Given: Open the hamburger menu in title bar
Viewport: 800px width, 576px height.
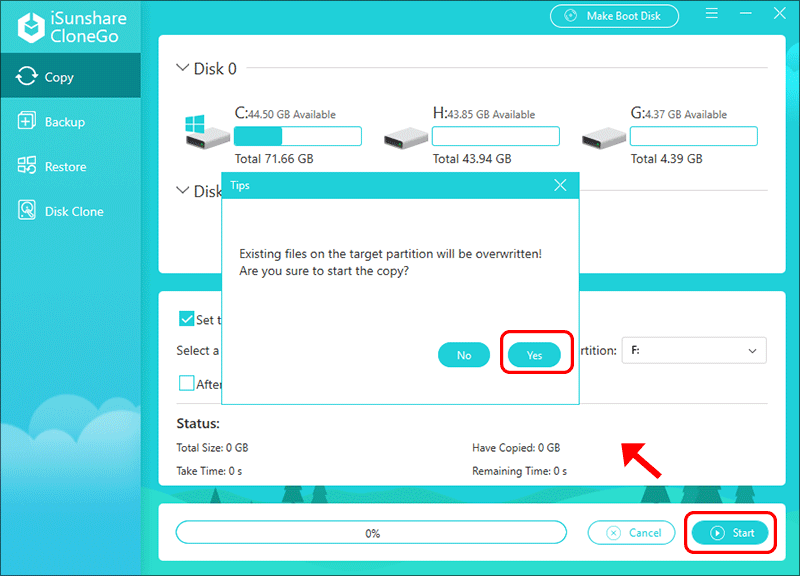Looking at the screenshot, I should point(710,16).
